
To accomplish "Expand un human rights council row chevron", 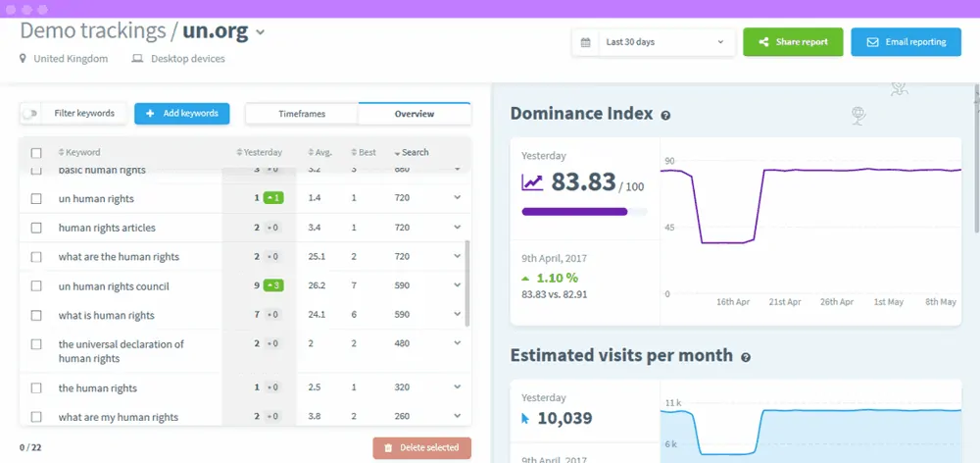I will pos(457,284).
